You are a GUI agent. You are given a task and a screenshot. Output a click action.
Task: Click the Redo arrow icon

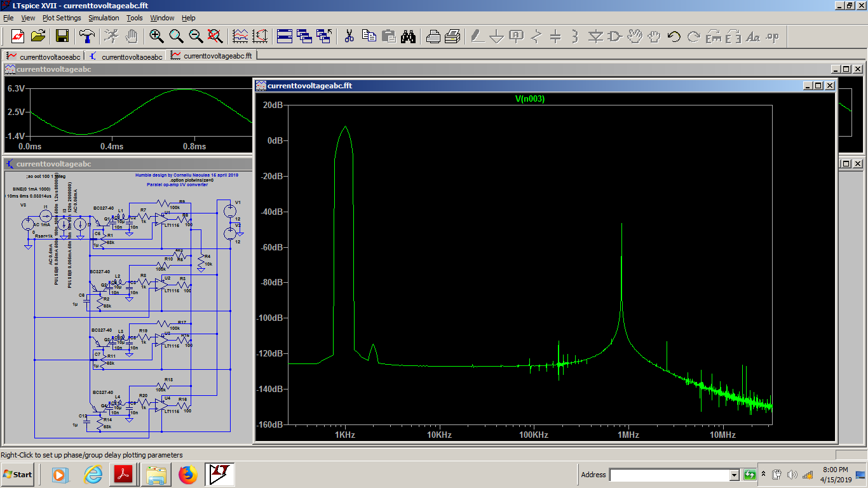tap(693, 36)
